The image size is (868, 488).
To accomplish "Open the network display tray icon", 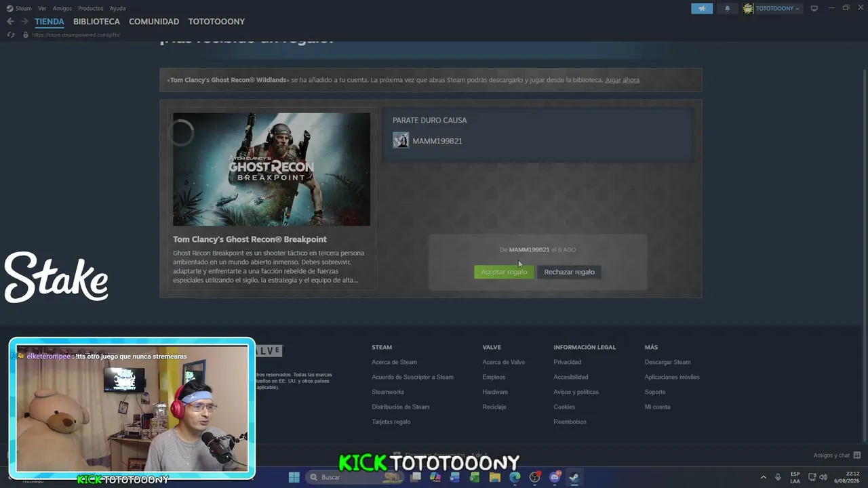I will (812, 477).
